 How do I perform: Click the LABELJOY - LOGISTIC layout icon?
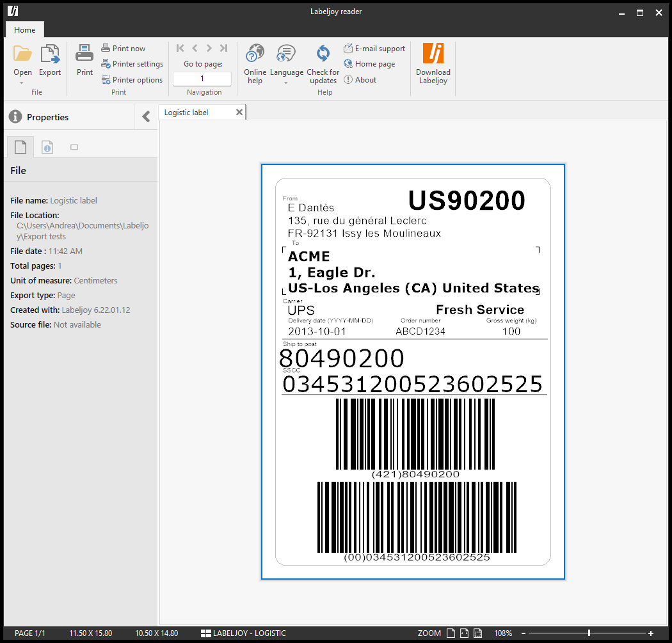[x=206, y=633]
